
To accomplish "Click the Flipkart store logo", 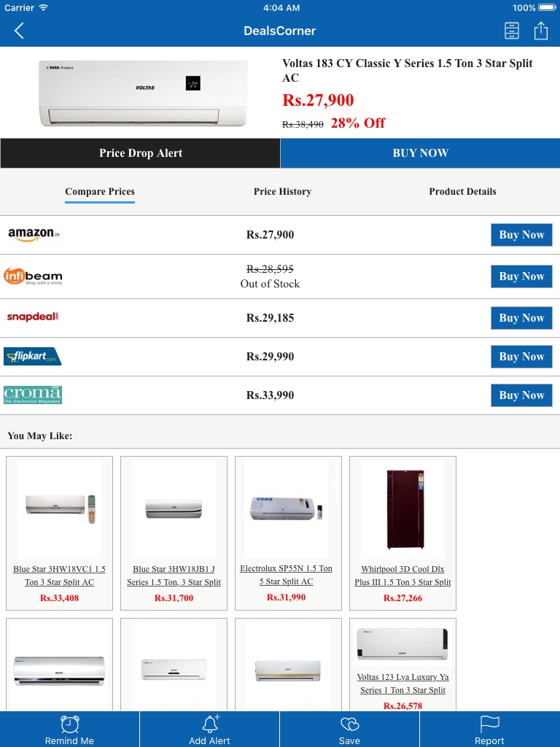I will (x=33, y=357).
